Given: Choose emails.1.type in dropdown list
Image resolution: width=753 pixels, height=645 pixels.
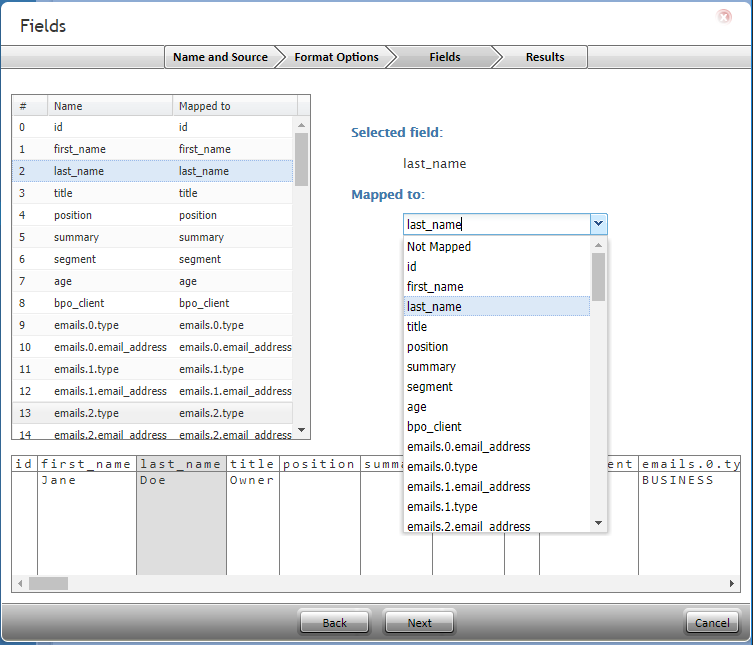Looking at the screenshot, I should 497,507.
